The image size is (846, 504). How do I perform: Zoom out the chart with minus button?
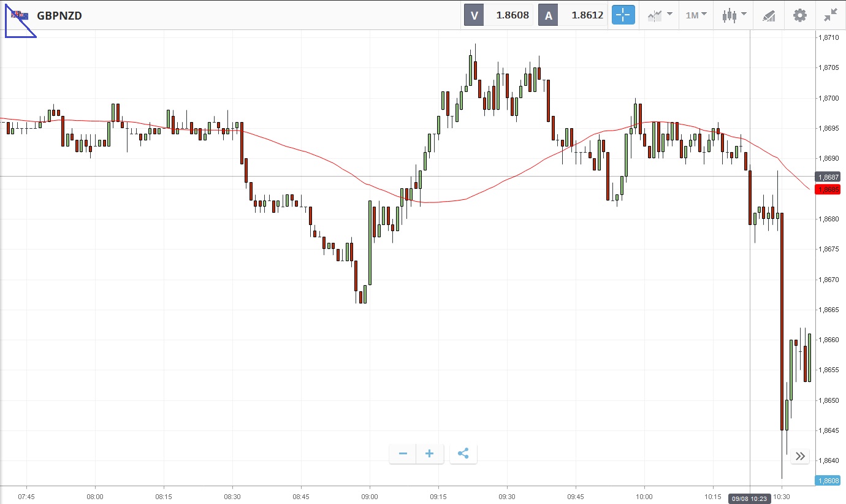pos(403,454)
